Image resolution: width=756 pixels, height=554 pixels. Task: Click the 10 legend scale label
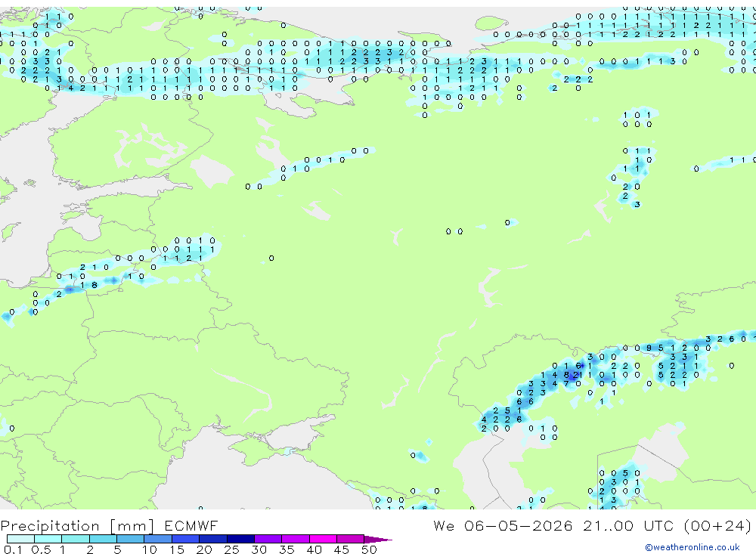click(149, 549)
